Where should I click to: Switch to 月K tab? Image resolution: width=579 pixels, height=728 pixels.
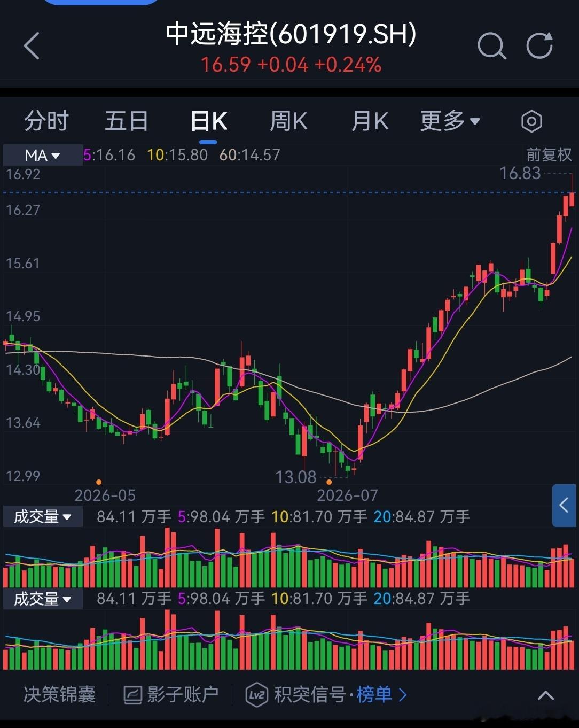click(x=370, y=121)
